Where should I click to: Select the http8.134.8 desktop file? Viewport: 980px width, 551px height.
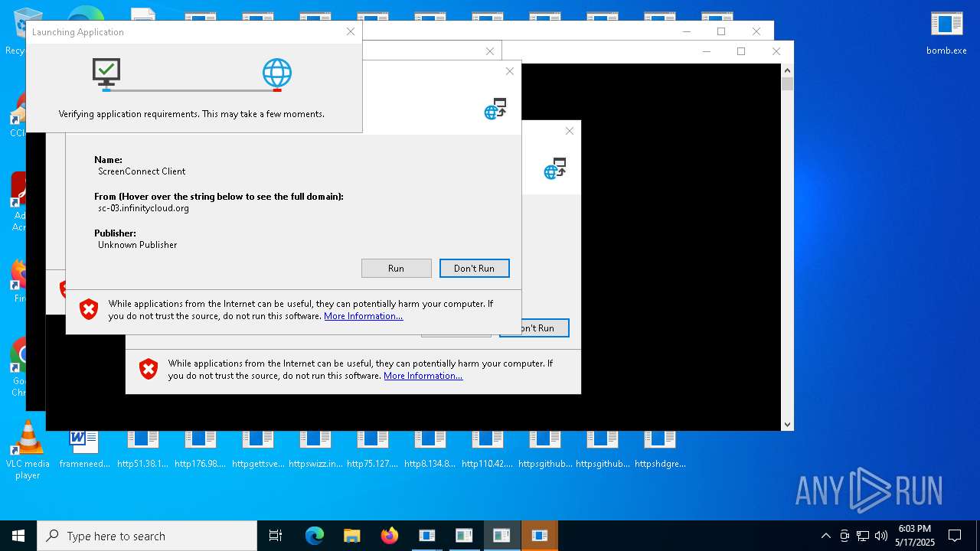[430, 450]
